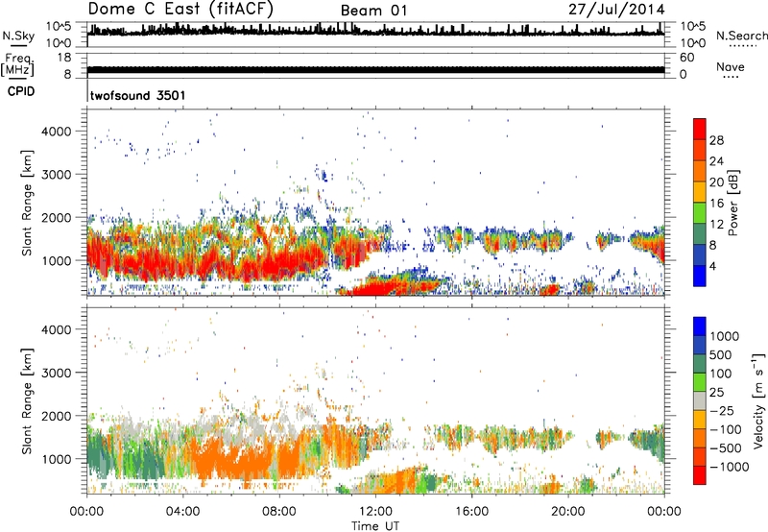Click the velocity range-time plot panel
The image size is (768, 532).
(375, 400)
